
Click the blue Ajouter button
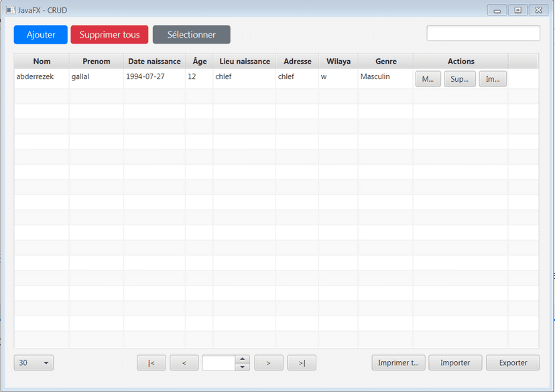[40, 34]
